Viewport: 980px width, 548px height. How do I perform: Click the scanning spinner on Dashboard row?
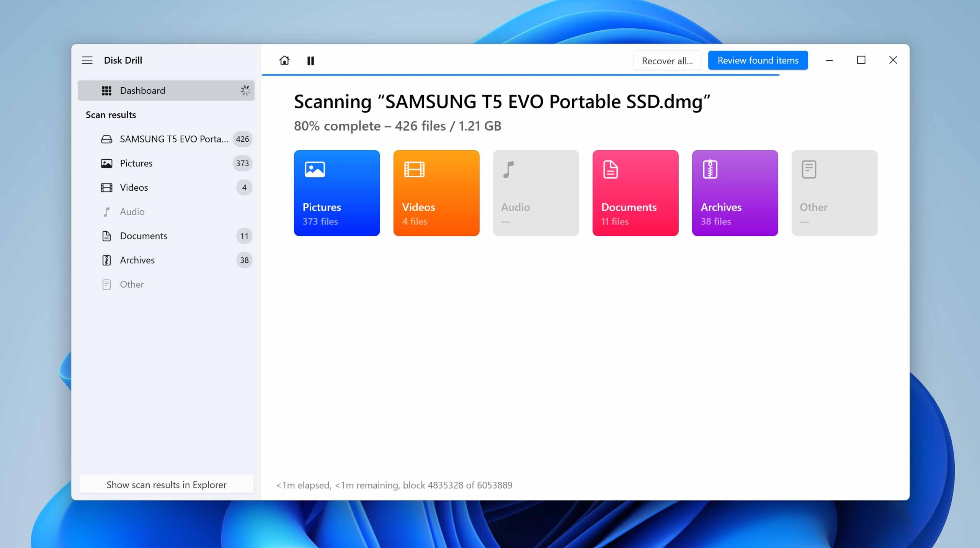(x=245, y=90)
